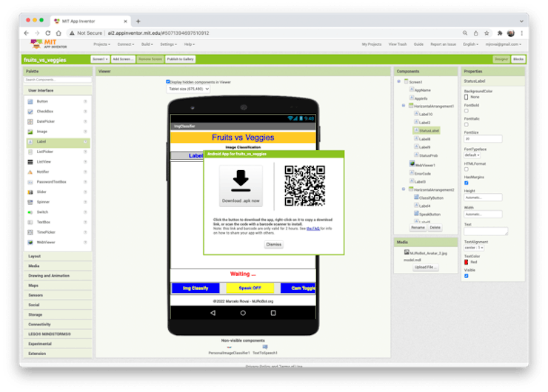Open the Settings menu
This screenshot has height=392, width=548.
168,44
